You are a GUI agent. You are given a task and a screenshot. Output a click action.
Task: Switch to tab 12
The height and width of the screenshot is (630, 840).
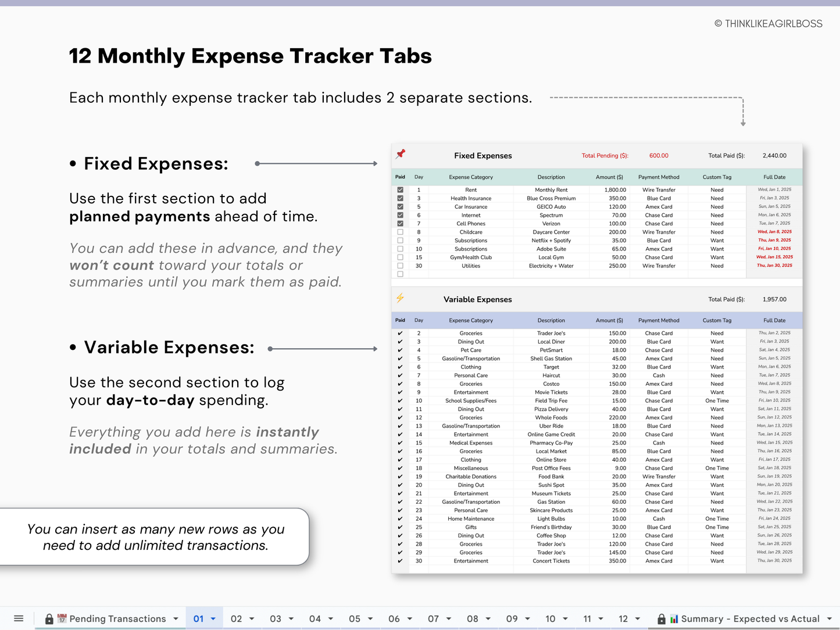click(x=624, y=618)
